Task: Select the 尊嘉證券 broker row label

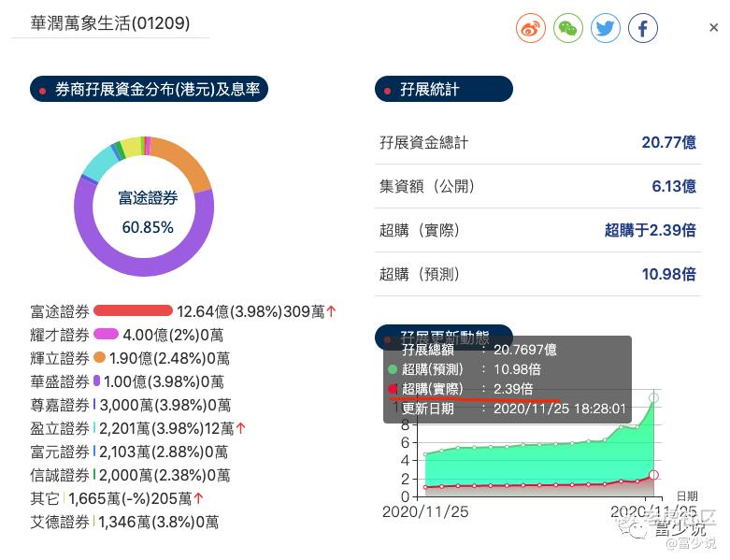Action: click(x=60, y=405)
